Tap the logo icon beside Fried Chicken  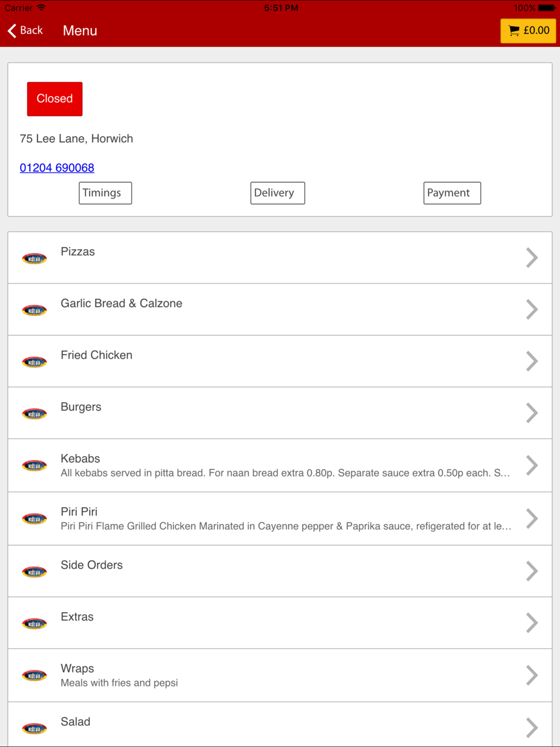click(34, 362)
